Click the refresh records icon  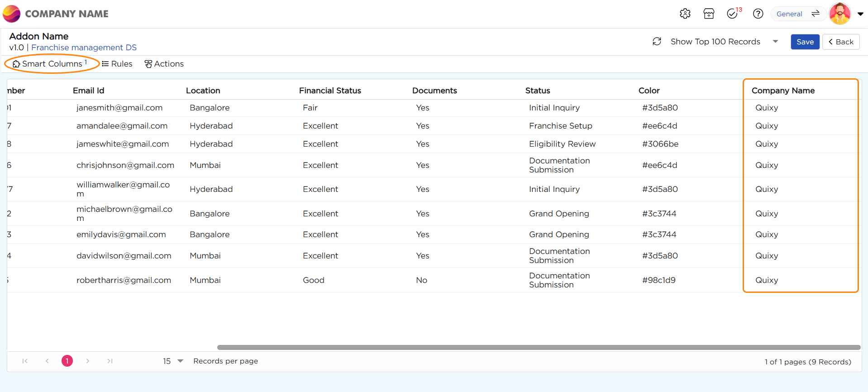click(657, 42)
